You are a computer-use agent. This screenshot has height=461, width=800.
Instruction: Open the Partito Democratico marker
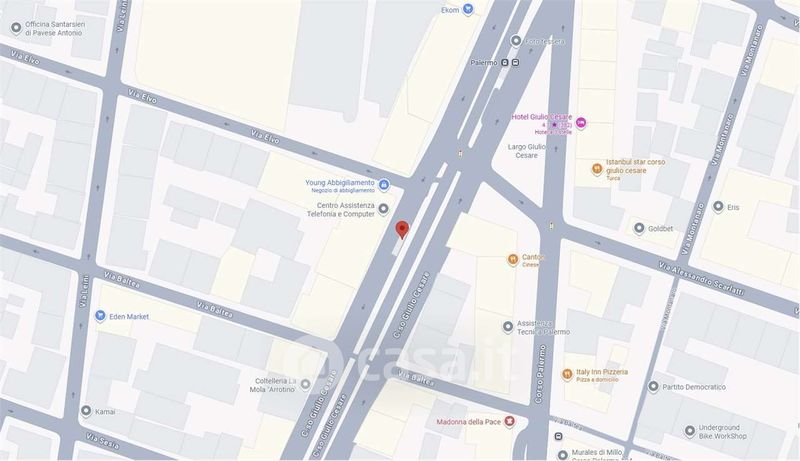pos(653,387)
